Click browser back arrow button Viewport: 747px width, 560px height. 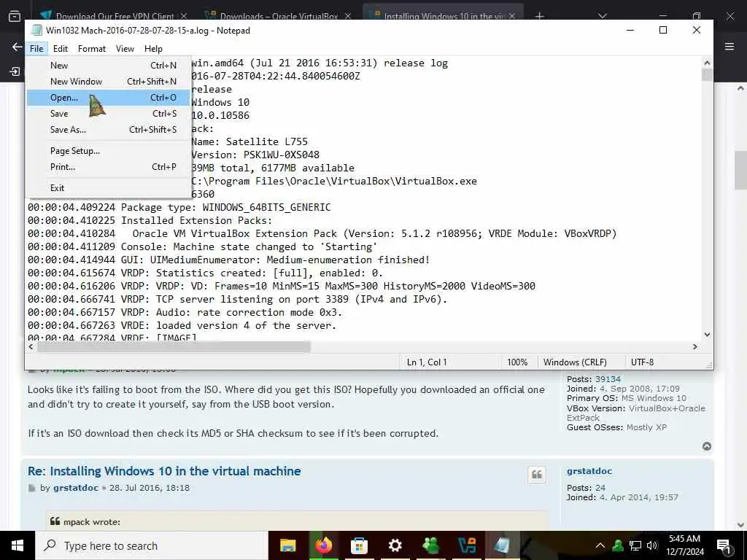tap(18, 47)
